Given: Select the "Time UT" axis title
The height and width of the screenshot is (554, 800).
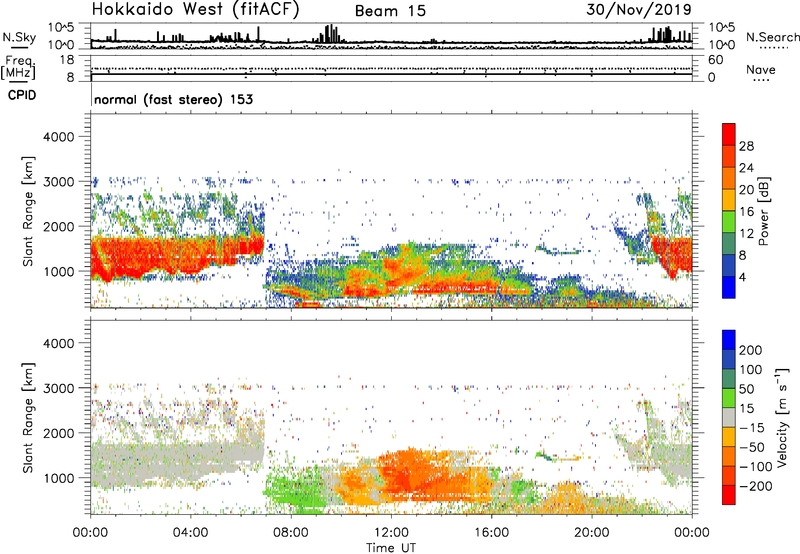Looking at the screenshot, I should tap(391, 547).
